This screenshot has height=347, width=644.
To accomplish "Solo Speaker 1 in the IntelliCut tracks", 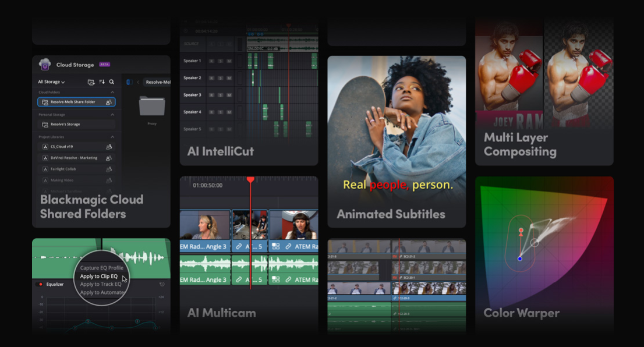I will (x=221, y=61).
